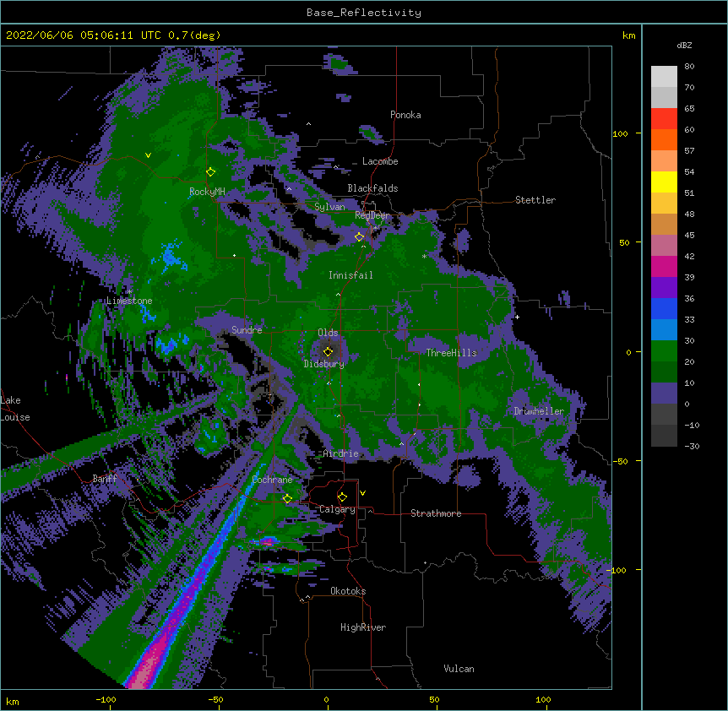Click the Banff map label
This screenshot has height=711, width=728.
[105, 479]
